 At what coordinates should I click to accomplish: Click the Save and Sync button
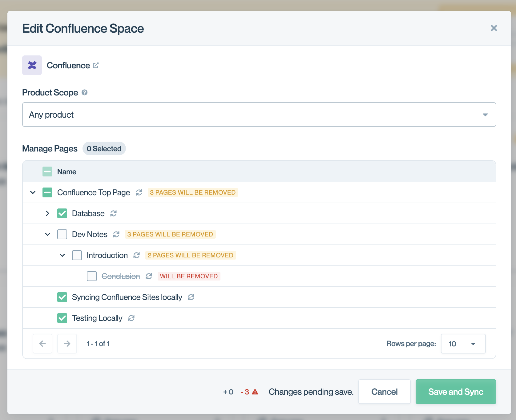pyautogui.click(x=456, y=392)
